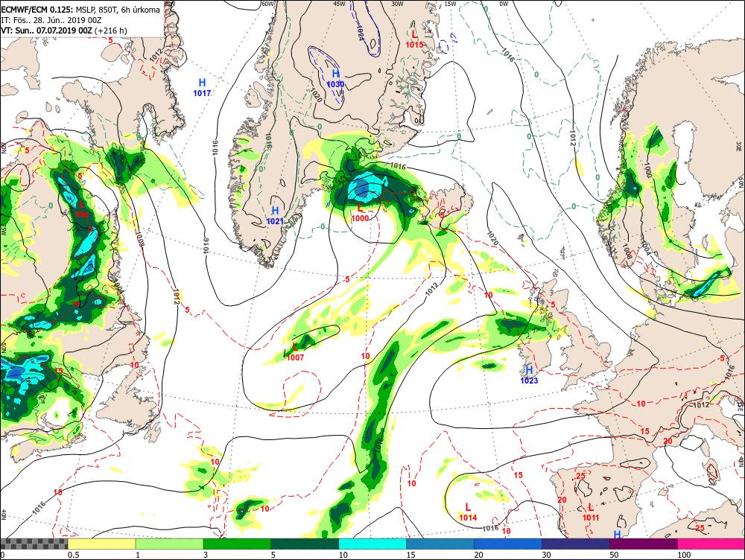Click the '30' legend scale value

(546, 555)
